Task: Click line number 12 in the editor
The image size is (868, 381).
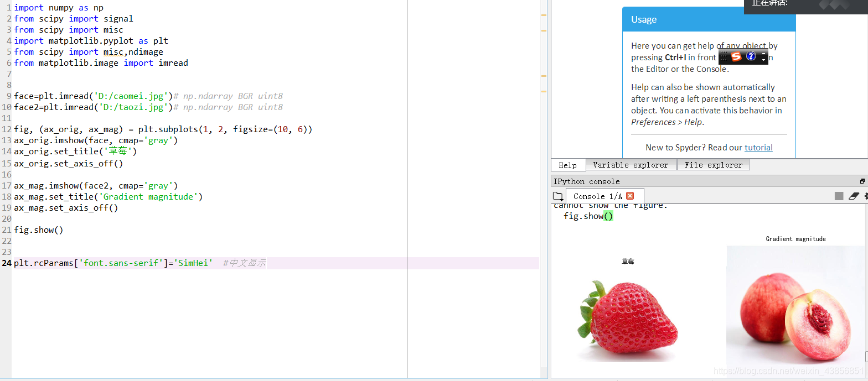Action: [7, 129]
